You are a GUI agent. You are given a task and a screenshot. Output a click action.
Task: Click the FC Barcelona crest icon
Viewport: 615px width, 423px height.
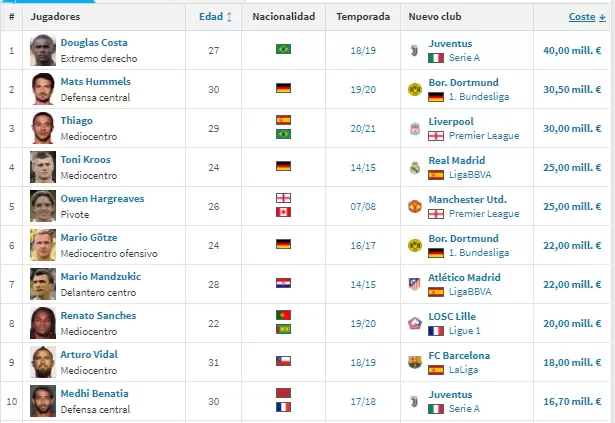414,362
